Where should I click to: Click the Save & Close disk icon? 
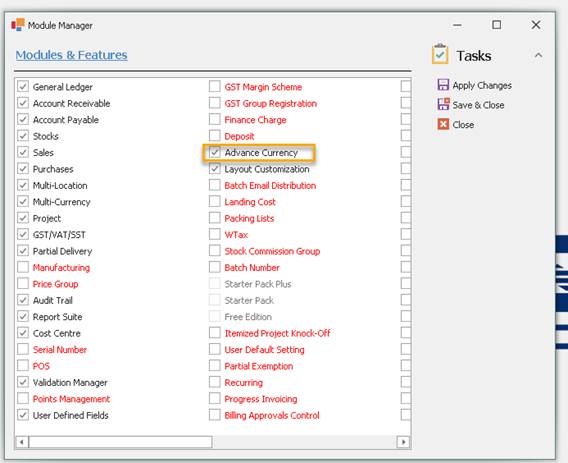point(443,104)
